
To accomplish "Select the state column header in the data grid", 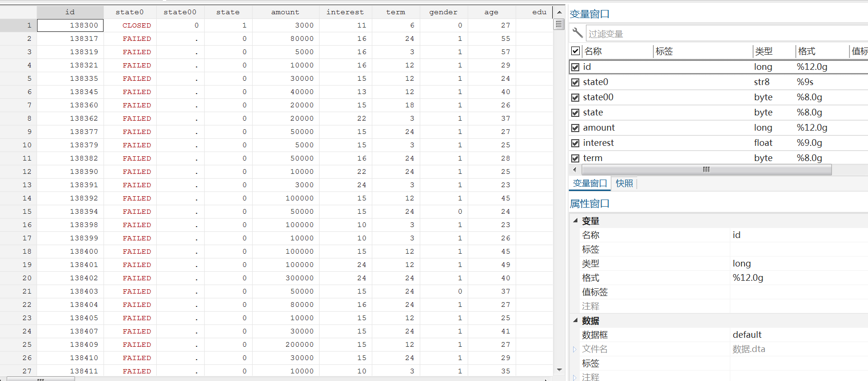I will tap(228, 12).
